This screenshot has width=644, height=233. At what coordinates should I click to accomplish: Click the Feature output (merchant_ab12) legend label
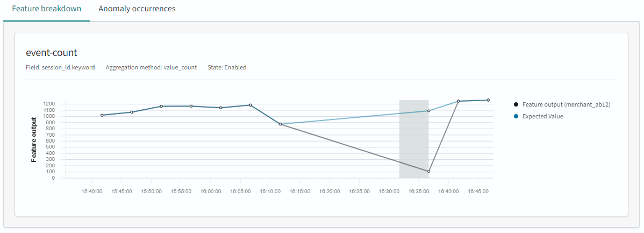[566, 104]
